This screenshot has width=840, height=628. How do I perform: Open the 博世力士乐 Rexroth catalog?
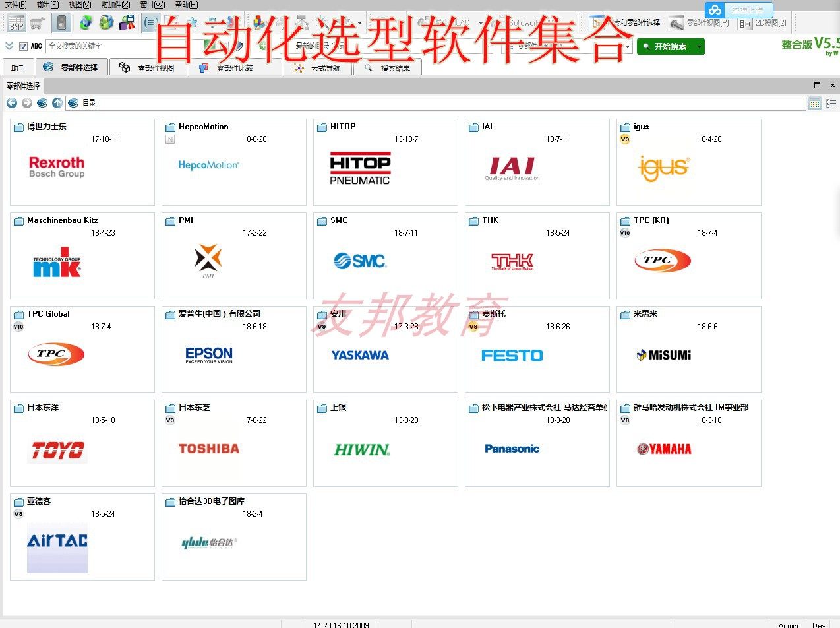[82, 162]
